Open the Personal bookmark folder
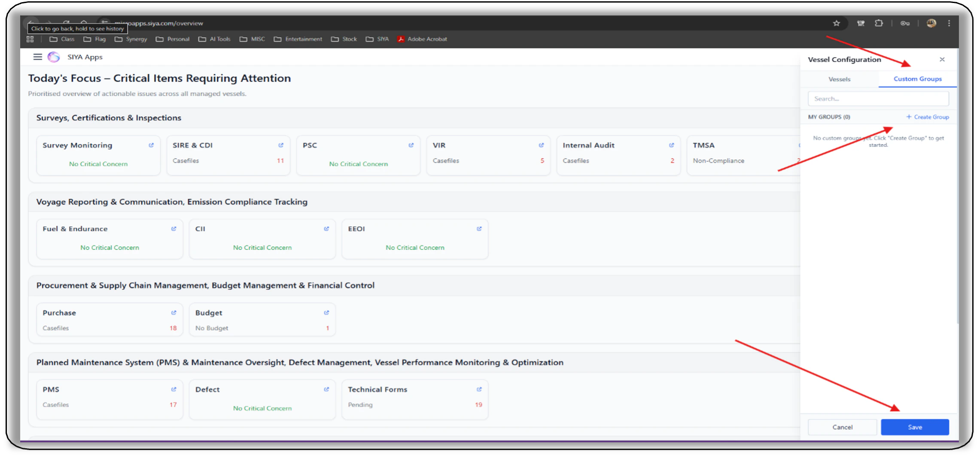This screenshot has width=980, height=458. click(x=173, y=39)
